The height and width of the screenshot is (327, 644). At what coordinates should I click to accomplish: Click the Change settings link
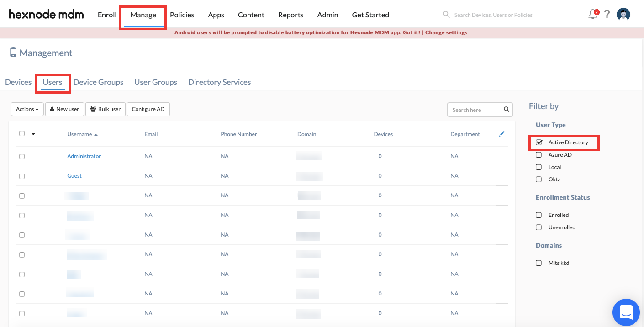pos(446,32)
